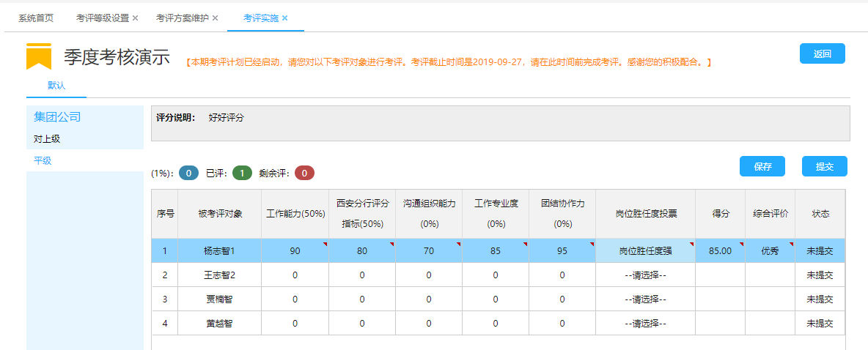The width and height of the screenshot is (868, 350).
Task: Click 得分 cell 85.00
Action: pyautogui.click(x=720, y=251)
